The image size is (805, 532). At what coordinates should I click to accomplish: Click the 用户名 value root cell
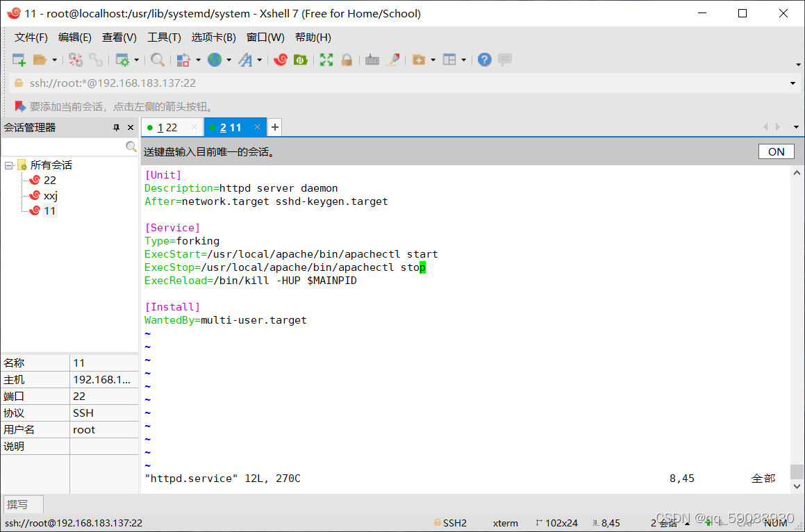104,430
